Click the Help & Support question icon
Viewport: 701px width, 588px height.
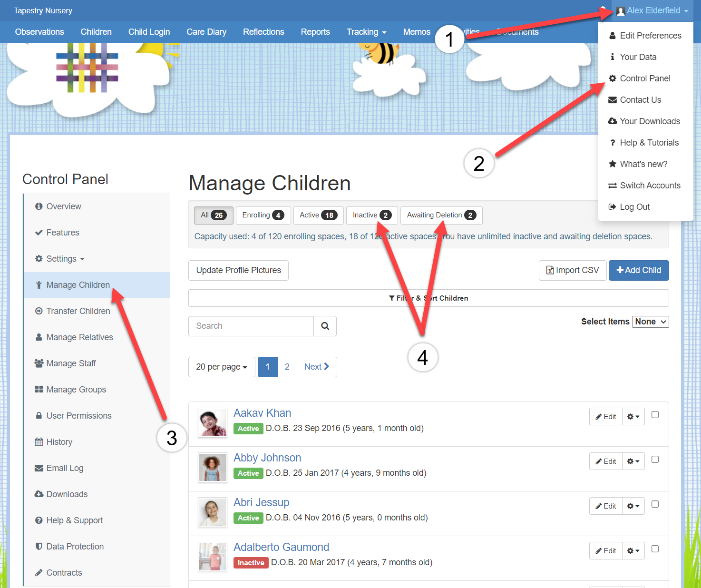(x=39, y=520)
